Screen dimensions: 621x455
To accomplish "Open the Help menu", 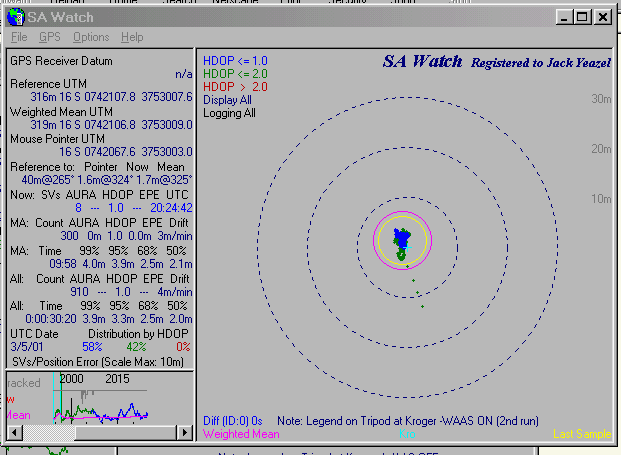I will pyautogui.click(x=132, y=37).
